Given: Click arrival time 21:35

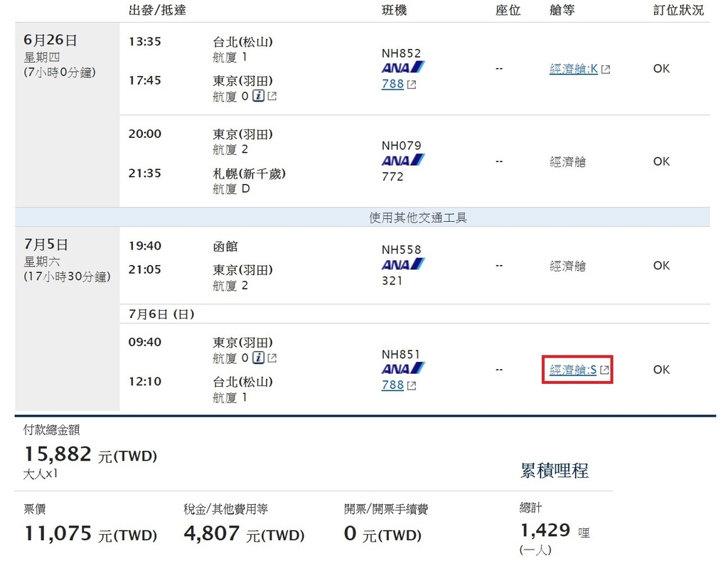Looking at the screenshot, I should point(145,173).
